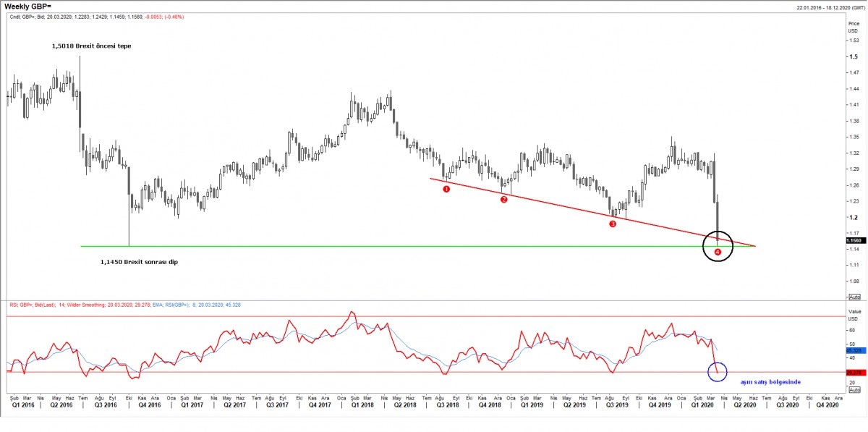Click the red marker number 3 on trendline

[613, 224]
